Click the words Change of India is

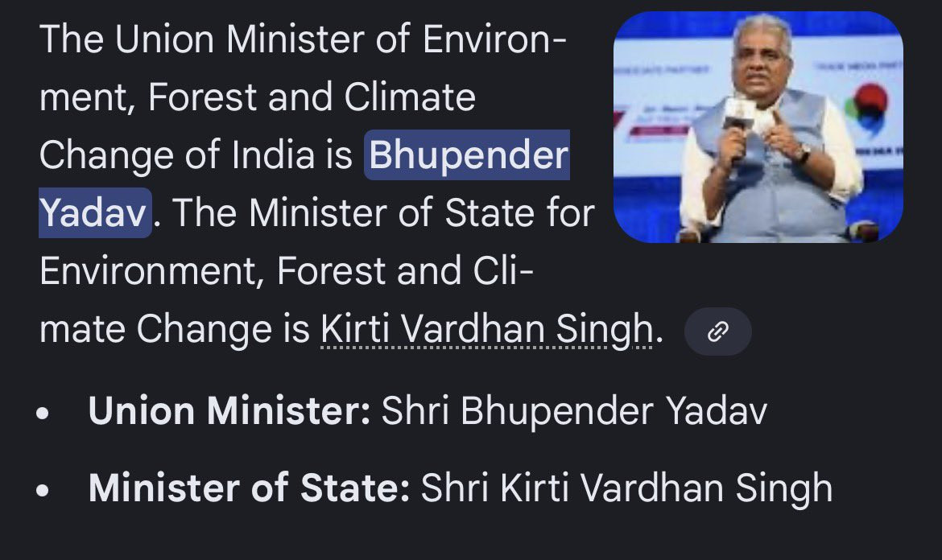[196, 154]
